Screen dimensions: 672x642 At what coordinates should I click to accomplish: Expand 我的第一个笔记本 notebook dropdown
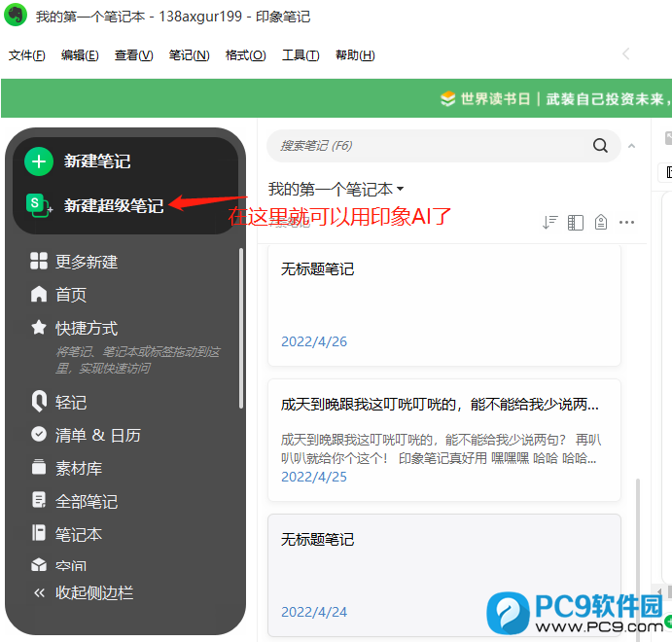(336, 189)
